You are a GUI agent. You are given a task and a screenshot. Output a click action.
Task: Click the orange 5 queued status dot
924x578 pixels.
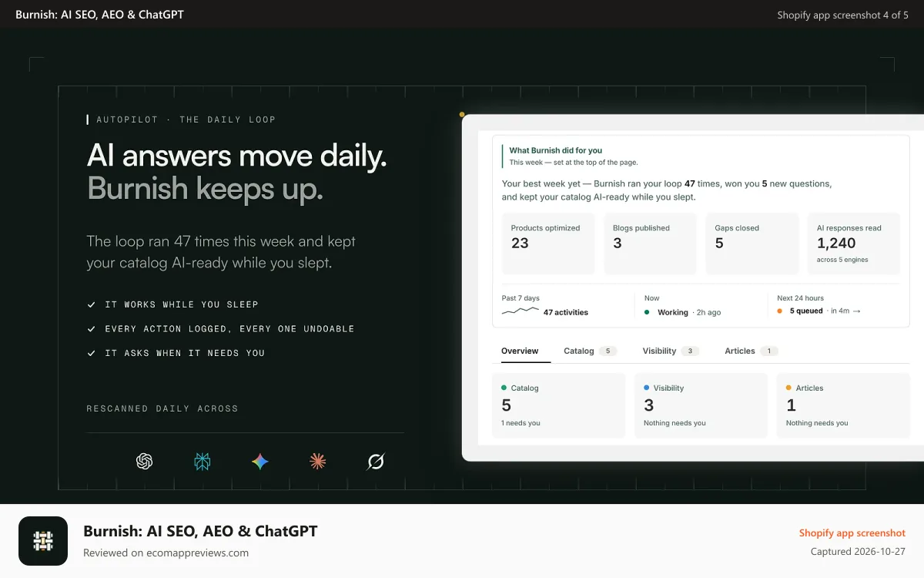(780, 311)
